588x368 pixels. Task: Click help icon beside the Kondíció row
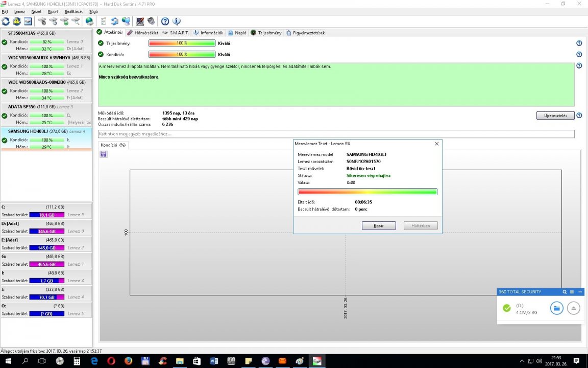click(x=579, y=55)
